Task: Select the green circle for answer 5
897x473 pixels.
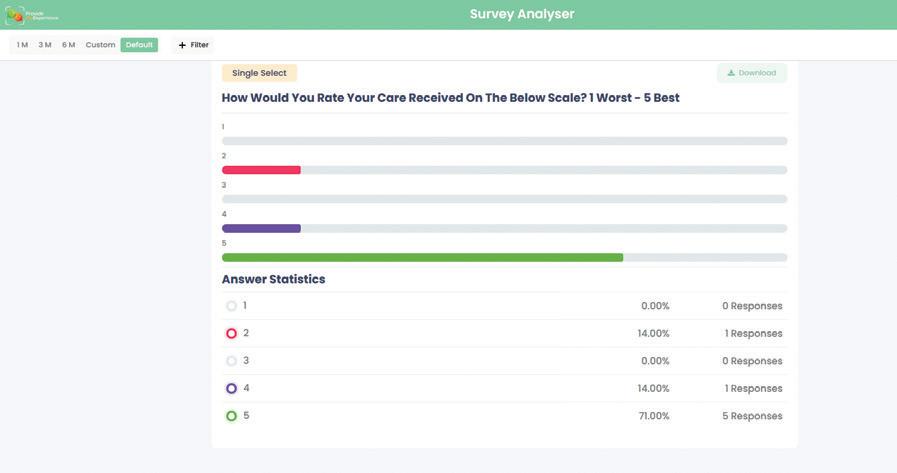Action: (x=231, y=416)
